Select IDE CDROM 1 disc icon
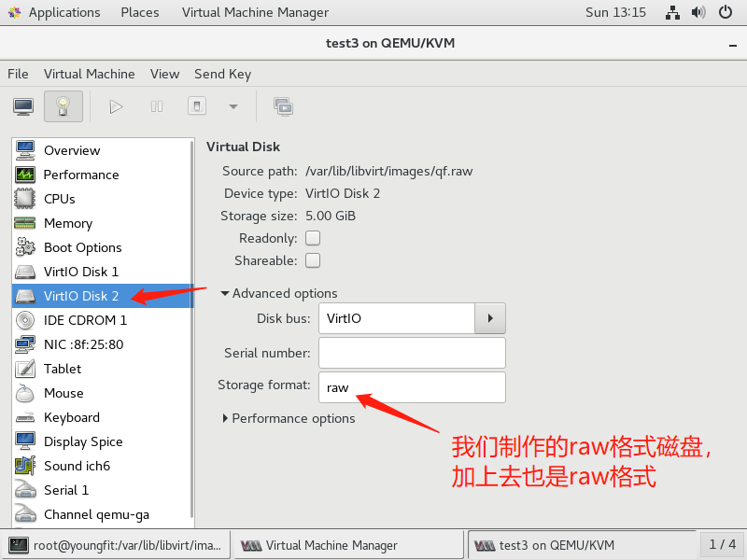The height and width of the screenshot is (560, 747). point(25,320)
